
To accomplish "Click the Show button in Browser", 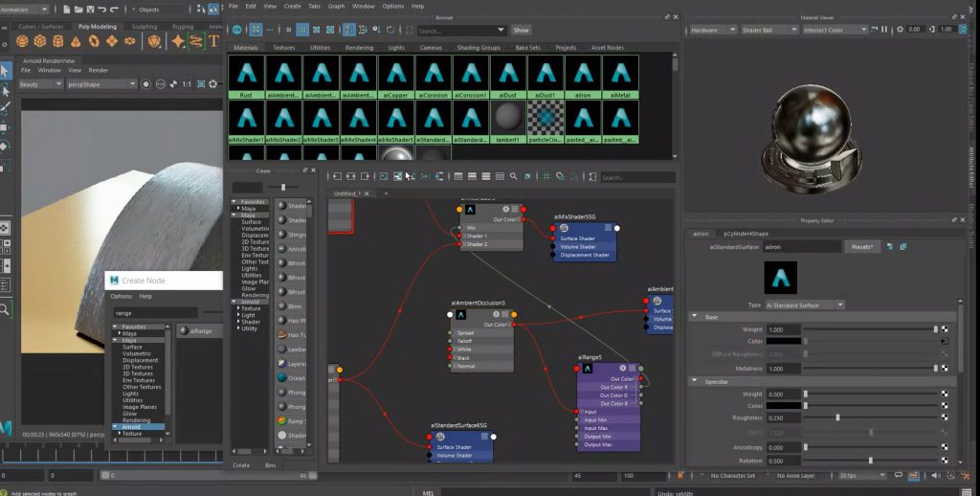I will click(x=521, y=30).
